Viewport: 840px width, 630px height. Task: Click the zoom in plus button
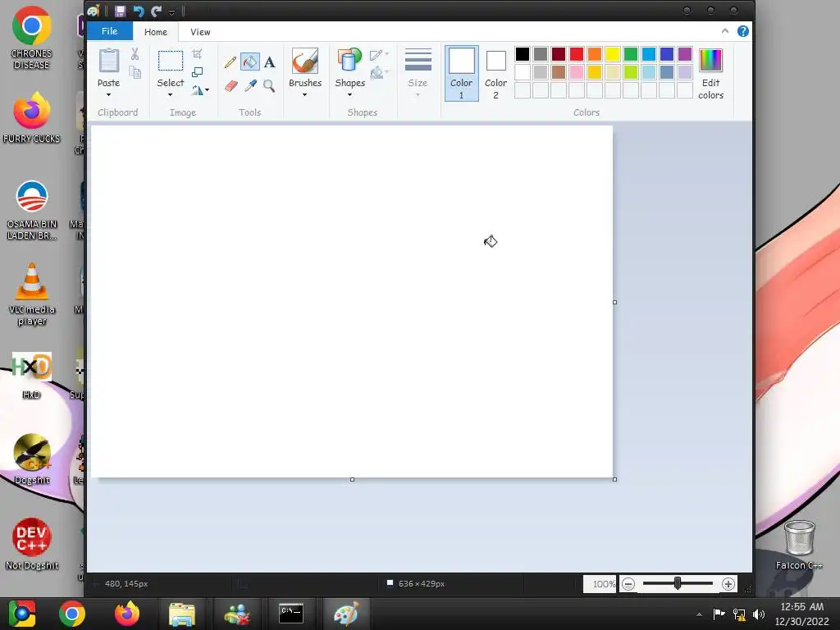click(728, 584)
